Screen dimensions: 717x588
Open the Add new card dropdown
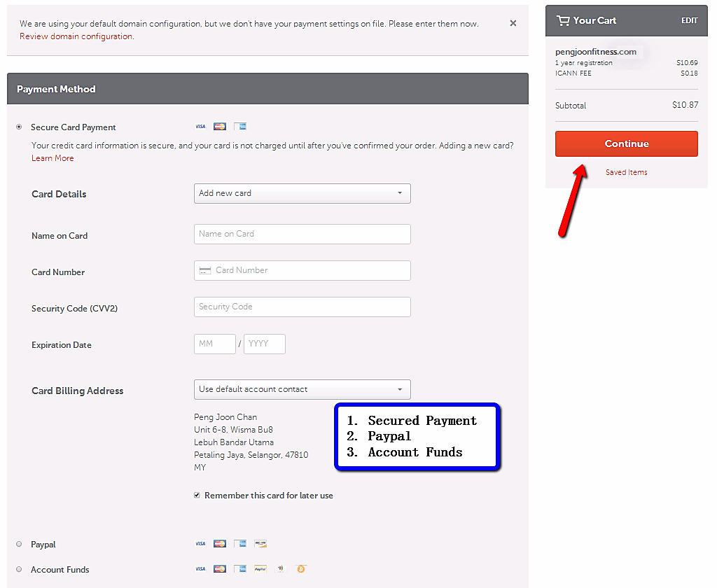click(x=302, y=193)
